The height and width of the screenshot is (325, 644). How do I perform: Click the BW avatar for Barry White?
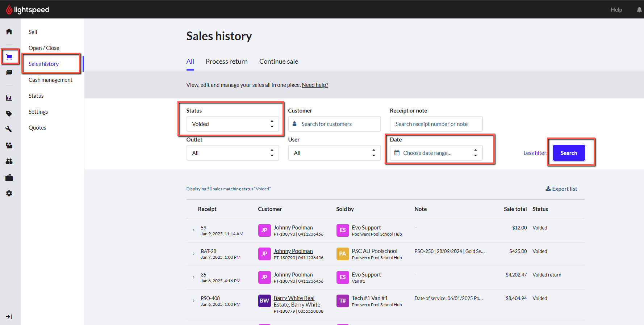click(264, 301)
